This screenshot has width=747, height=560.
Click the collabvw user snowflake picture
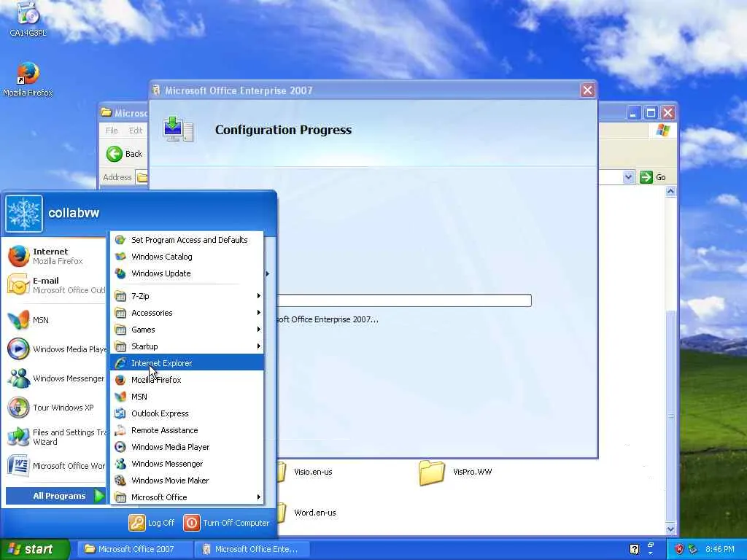[24, 214]
